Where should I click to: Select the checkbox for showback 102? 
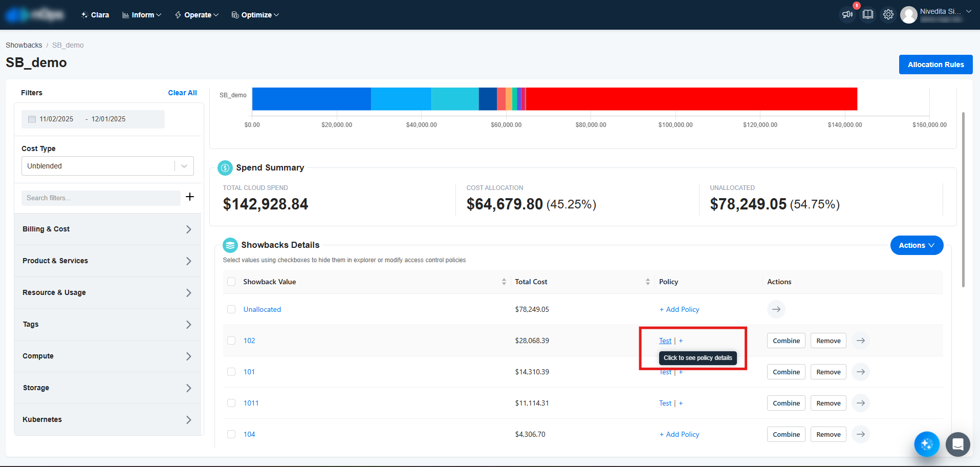click(x=231, y=341)
